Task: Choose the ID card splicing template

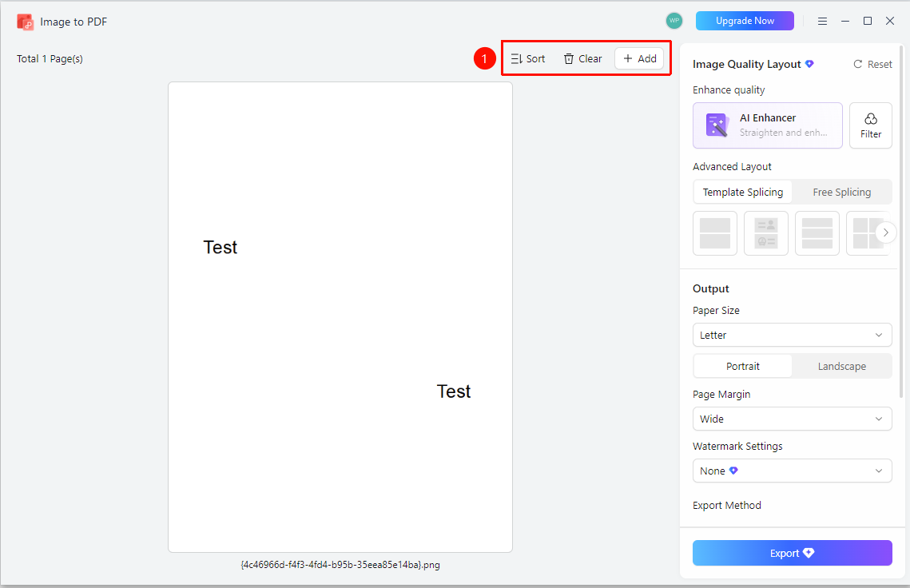Action: 766,233
